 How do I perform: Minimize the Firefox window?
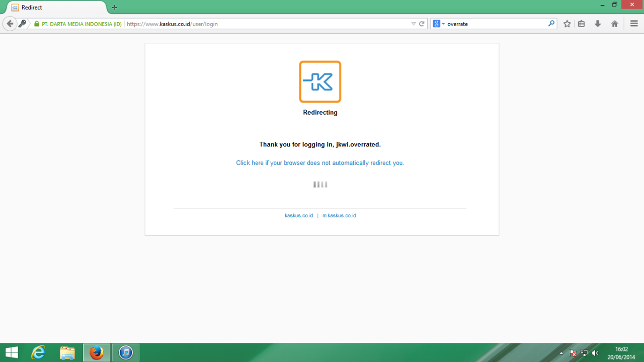tap(602, 5)
